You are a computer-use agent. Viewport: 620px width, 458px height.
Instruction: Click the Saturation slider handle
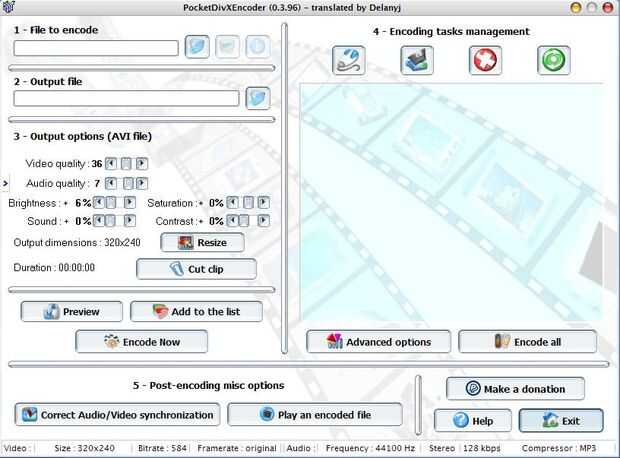tap(248, 203)
